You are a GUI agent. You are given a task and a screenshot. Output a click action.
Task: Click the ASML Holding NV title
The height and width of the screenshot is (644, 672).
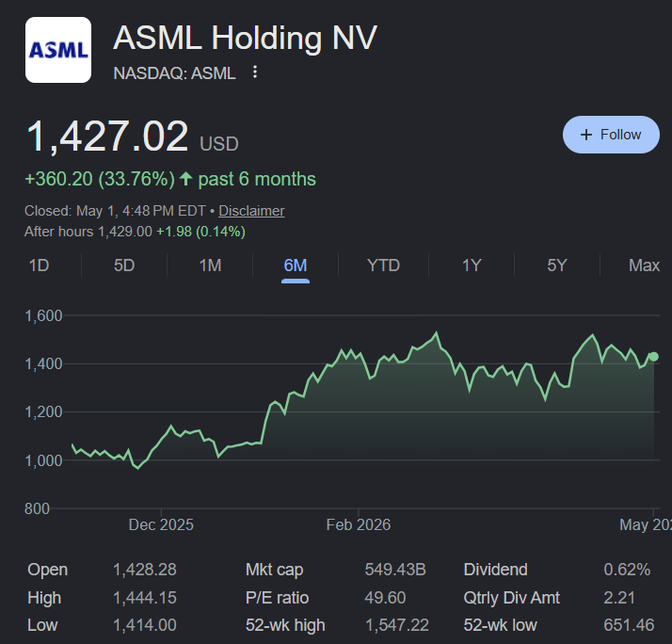[245, 38]
